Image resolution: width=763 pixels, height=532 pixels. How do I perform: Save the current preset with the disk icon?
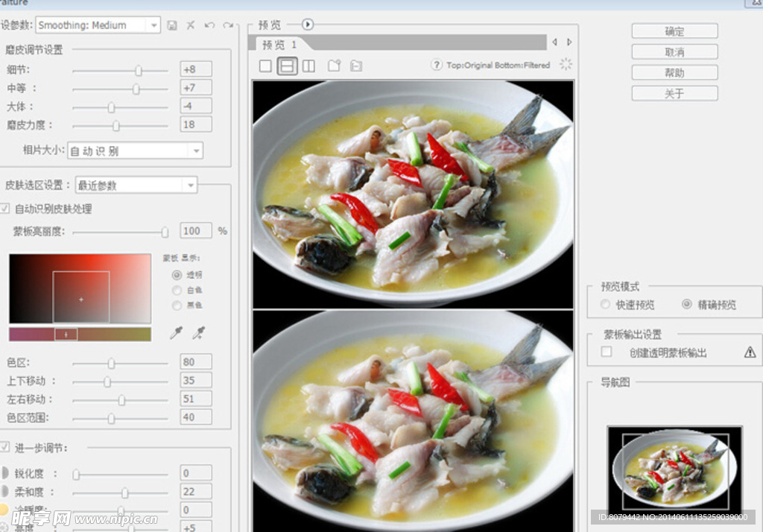pyautogui.click(x=172, y=25)
